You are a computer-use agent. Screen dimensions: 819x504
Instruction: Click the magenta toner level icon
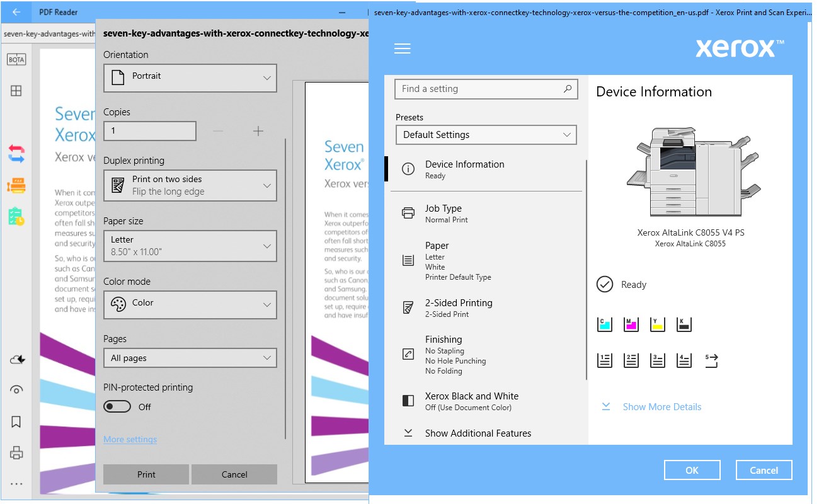(631, 324)
